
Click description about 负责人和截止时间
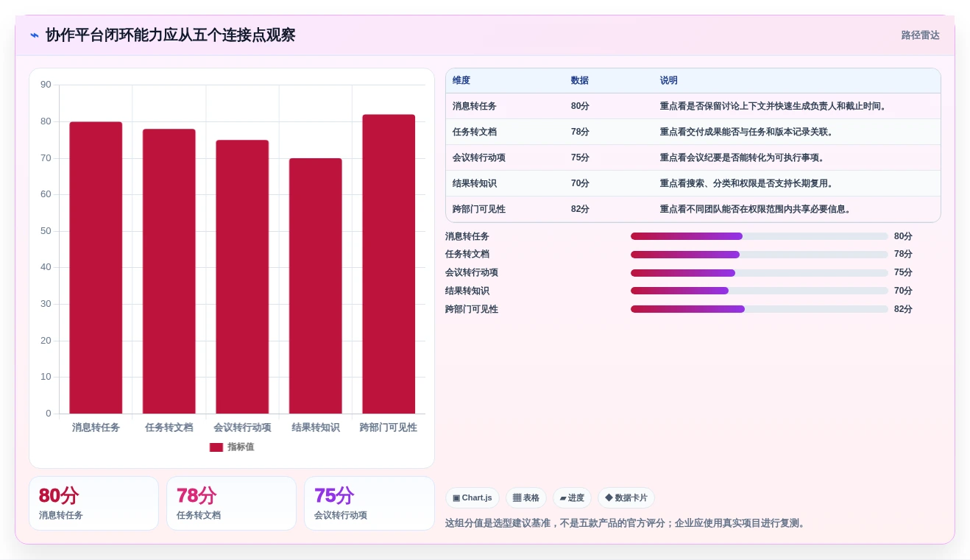pos(775,107)
